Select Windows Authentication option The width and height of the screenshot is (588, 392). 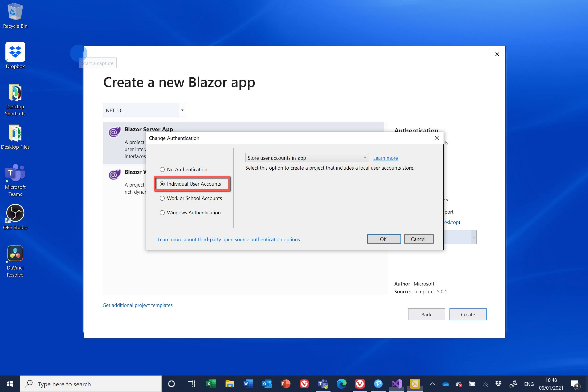162,212
